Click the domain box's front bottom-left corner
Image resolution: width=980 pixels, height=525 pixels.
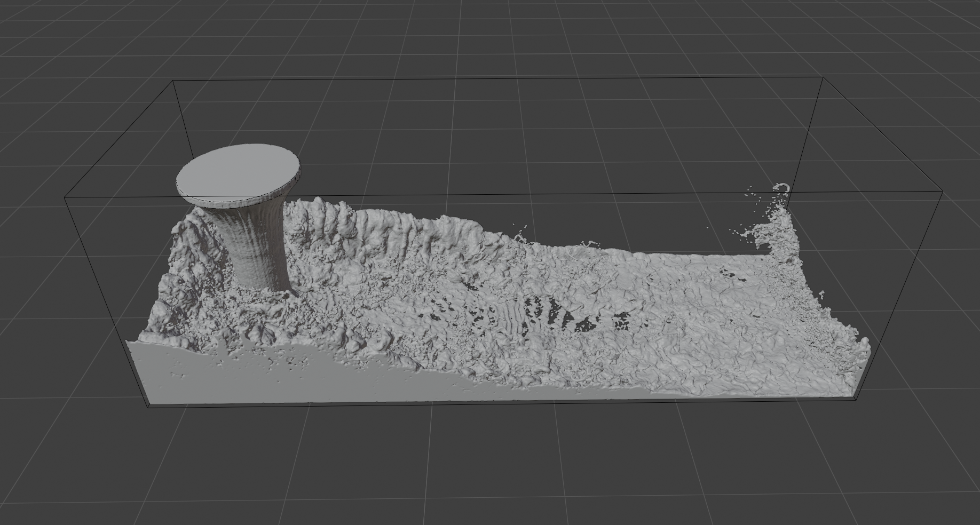(x=148, y=407)
